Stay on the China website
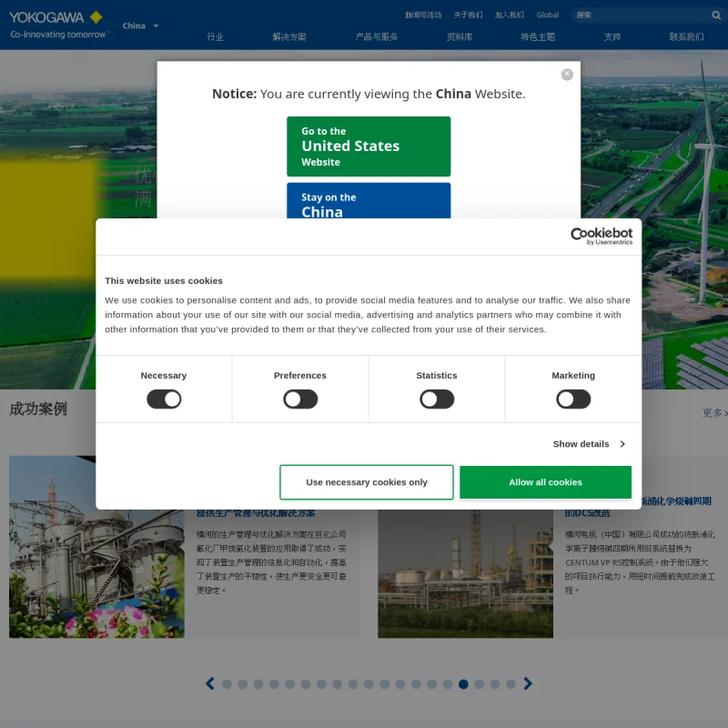This screenshot has width=728, height=728. 369,200
